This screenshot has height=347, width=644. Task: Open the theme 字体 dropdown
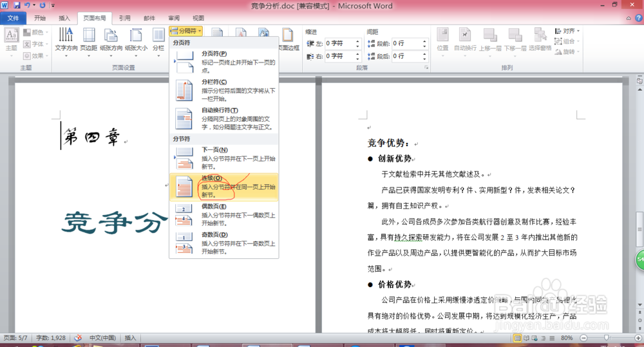(35, 44)
